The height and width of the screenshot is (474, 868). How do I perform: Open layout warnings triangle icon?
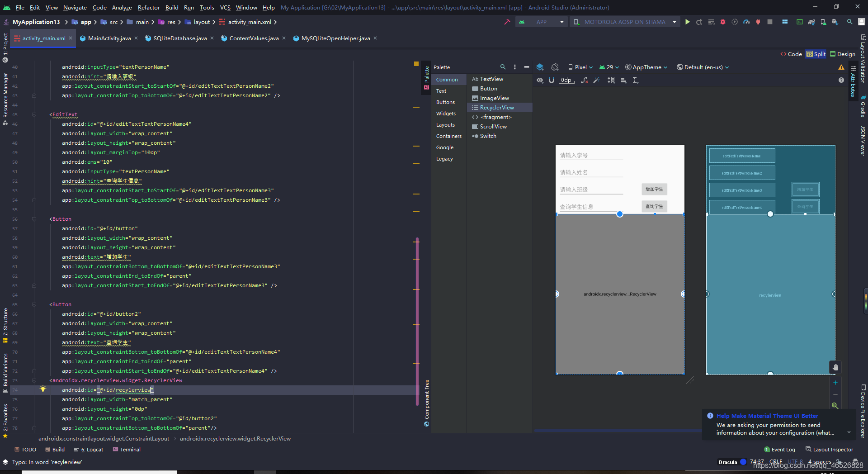841,67
